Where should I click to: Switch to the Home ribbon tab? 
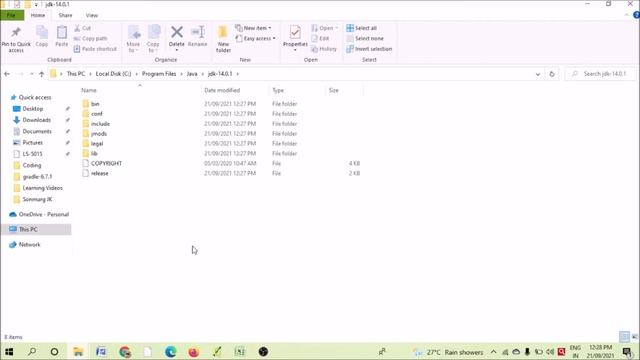[x=38, y=15]
